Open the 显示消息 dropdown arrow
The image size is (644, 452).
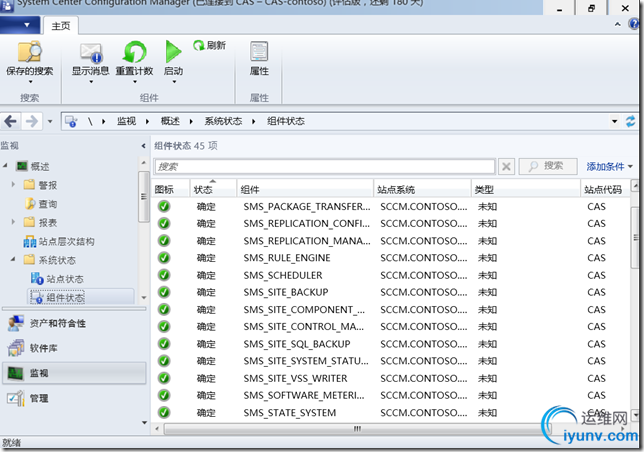click(x=91, y=82)
